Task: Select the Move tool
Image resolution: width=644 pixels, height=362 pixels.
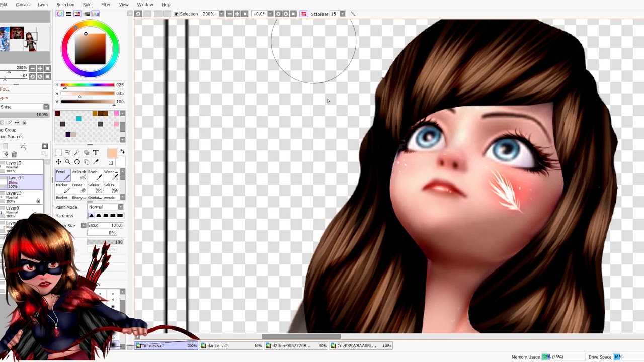Action: (58, 162)
